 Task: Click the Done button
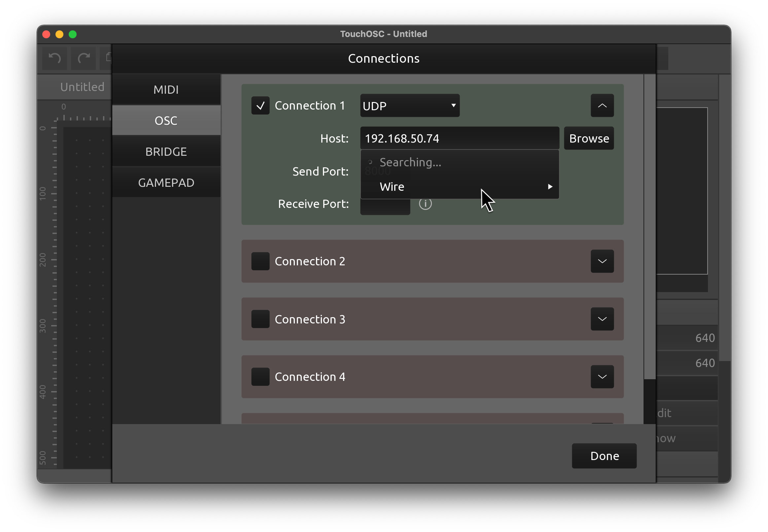604,456
